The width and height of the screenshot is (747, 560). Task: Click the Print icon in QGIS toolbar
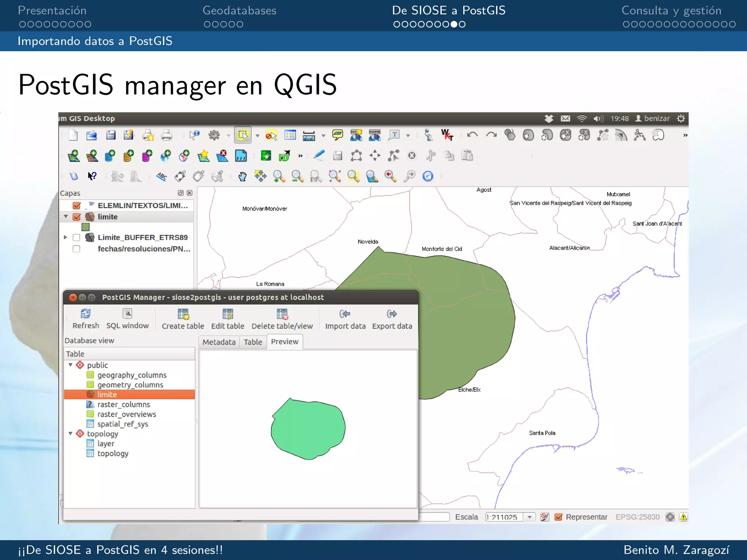(166, 135)
